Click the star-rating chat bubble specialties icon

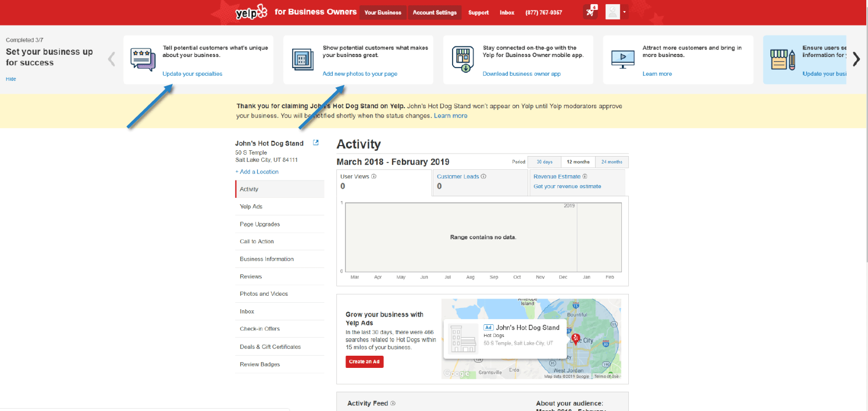click(143, 59)
